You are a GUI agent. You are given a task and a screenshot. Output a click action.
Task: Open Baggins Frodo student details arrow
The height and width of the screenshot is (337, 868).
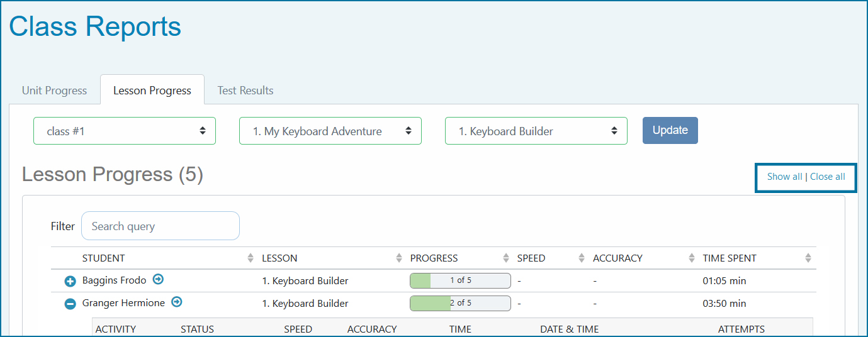158,280
